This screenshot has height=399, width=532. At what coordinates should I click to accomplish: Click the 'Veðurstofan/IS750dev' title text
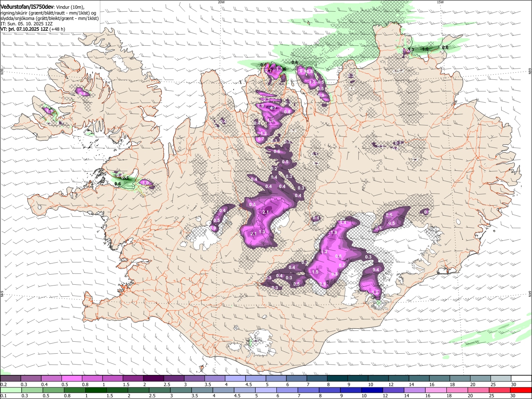tap(27, 7)
